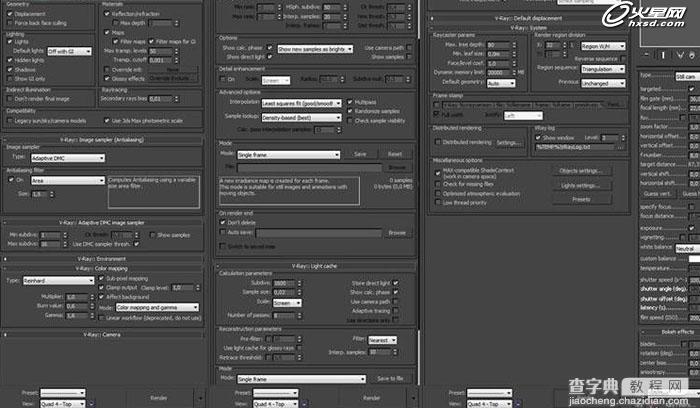Collapse the Bokeh effects rollout
The height and width of the screenshot is (408, 700).
tap(669, 332)
